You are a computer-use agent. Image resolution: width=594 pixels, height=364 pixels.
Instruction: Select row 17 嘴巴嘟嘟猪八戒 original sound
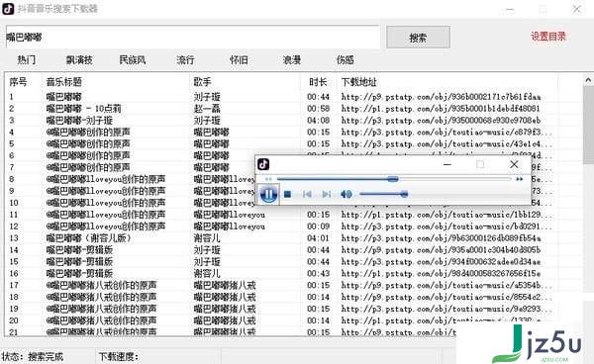[101, 285]
